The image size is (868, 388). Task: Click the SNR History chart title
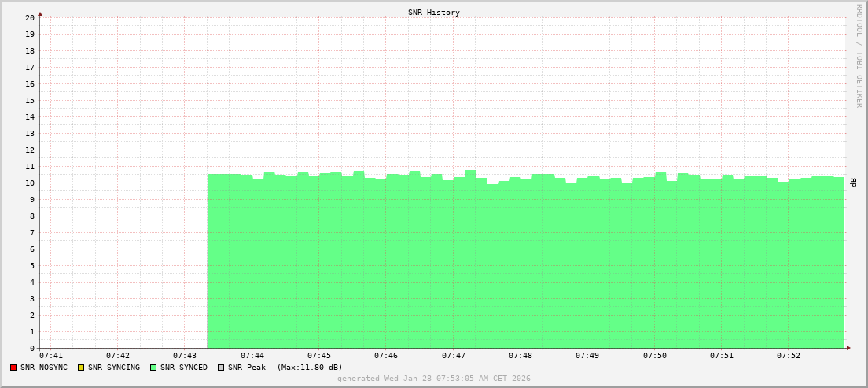pos(434,13)
